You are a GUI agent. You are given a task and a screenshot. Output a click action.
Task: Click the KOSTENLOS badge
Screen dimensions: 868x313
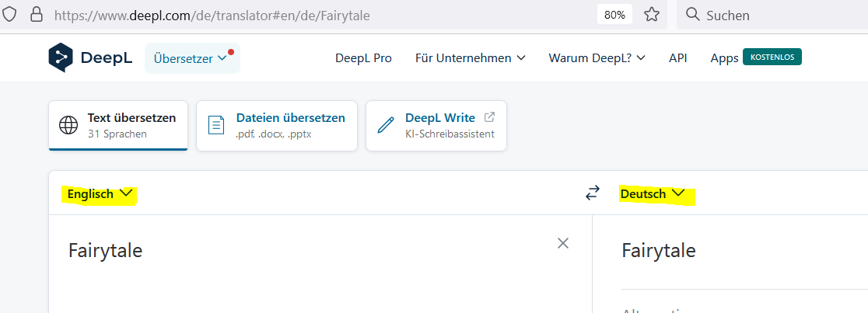tap(772, 57)
